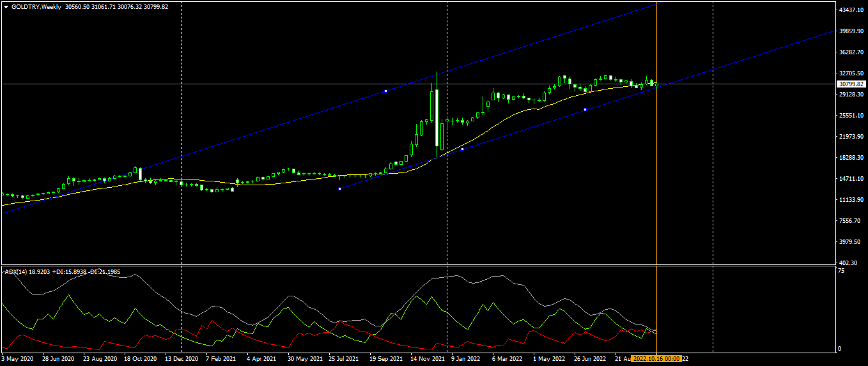Viewport: 868px width, 366px height.
Task: Click the 18 Oct 2020 date label
Action: point(141,359)
